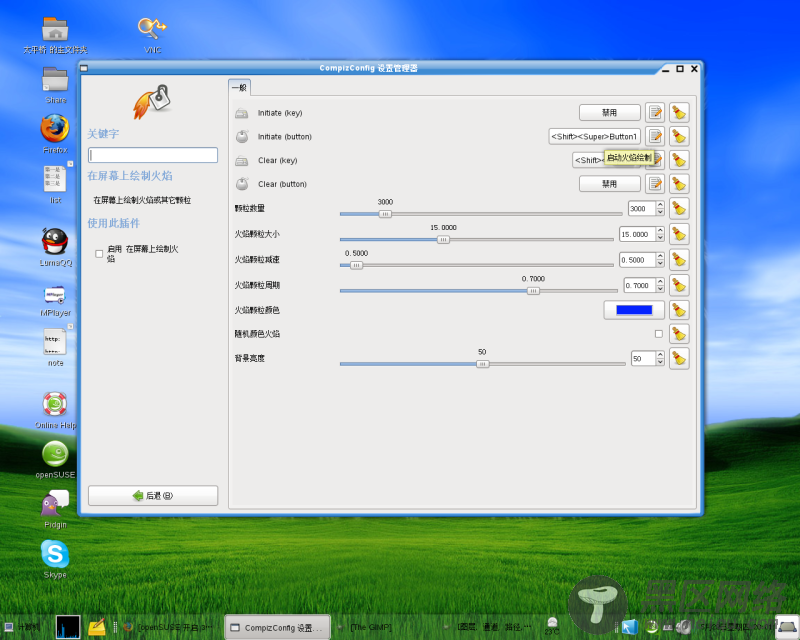Click the Clear (key) <Shift> binding button

pos(588,160)
